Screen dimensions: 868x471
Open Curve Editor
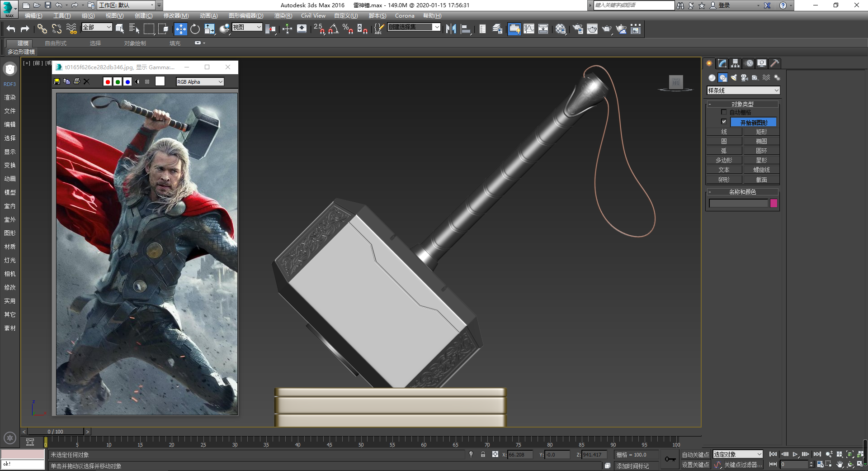(528, 29)
